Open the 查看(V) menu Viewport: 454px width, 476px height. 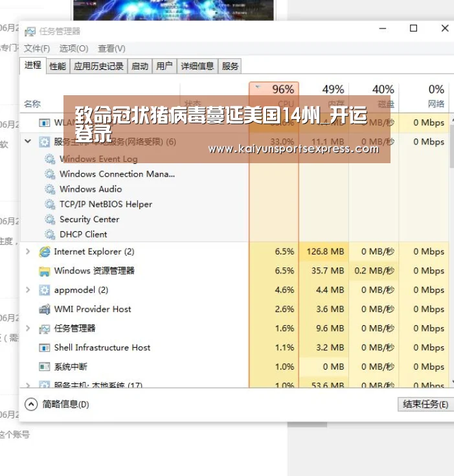(x=111, y=49)
